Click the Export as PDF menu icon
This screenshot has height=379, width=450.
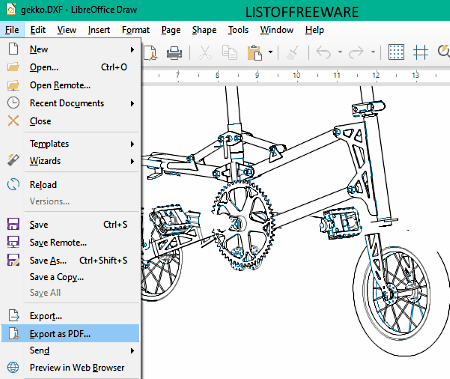[x=14, y=333]
